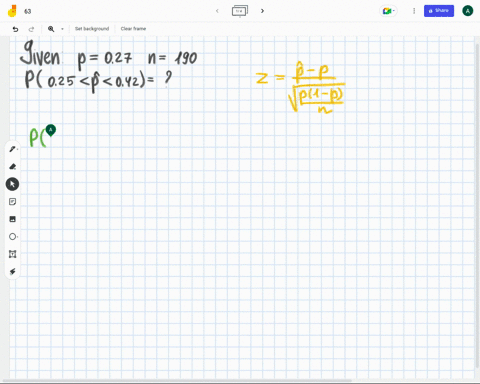480x384 pixels.
Task: Select the Shape circle tool
Action: (13, 237)
